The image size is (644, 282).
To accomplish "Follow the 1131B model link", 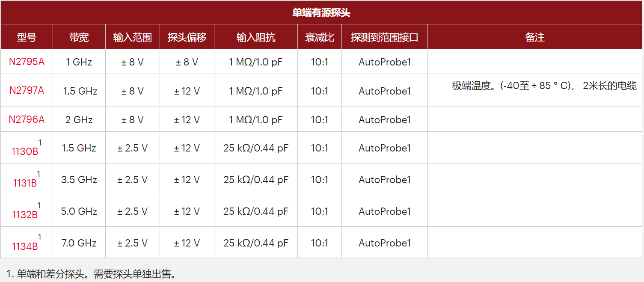I will click(x=25, y=183).
